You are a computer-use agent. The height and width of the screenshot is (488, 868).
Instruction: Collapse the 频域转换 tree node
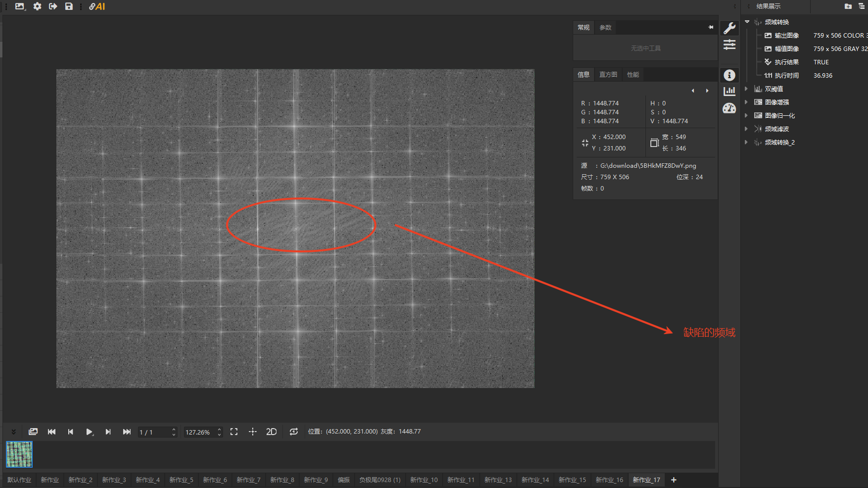(747, 22)
